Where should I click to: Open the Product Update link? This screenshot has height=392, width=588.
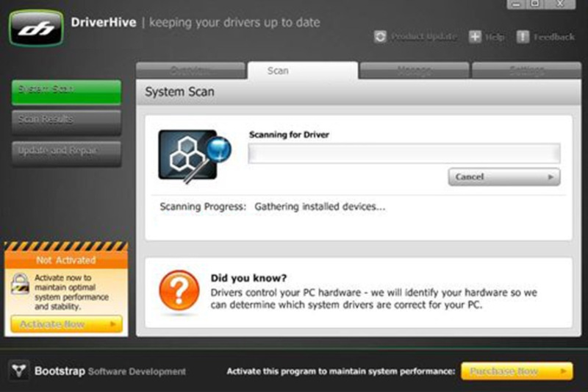pyautogui.click(x=424, y=37)
